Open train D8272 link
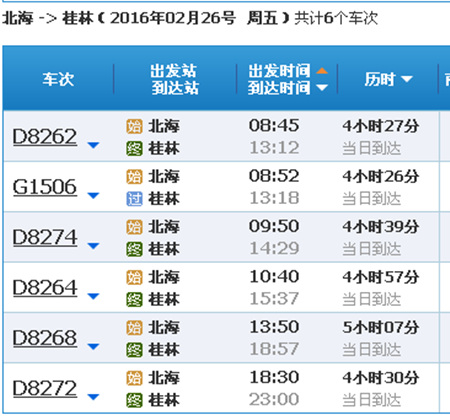450x420 pixels. (45, 389)
